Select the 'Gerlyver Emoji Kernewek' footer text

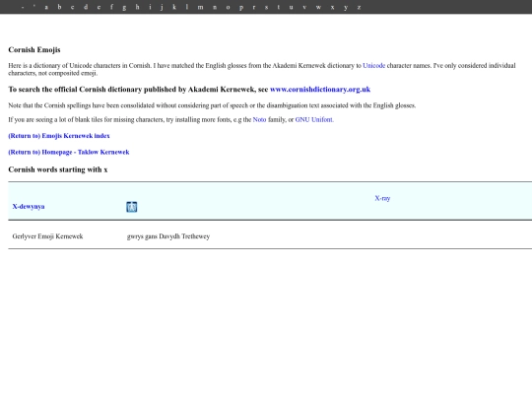click(x=47, y=236)
